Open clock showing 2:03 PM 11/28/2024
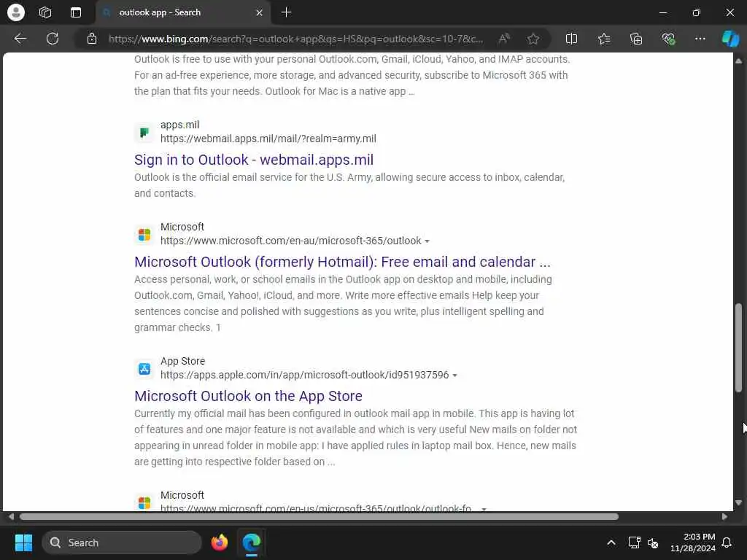The width and height of the screenshot is (747, 560). [x=693, y=542]
